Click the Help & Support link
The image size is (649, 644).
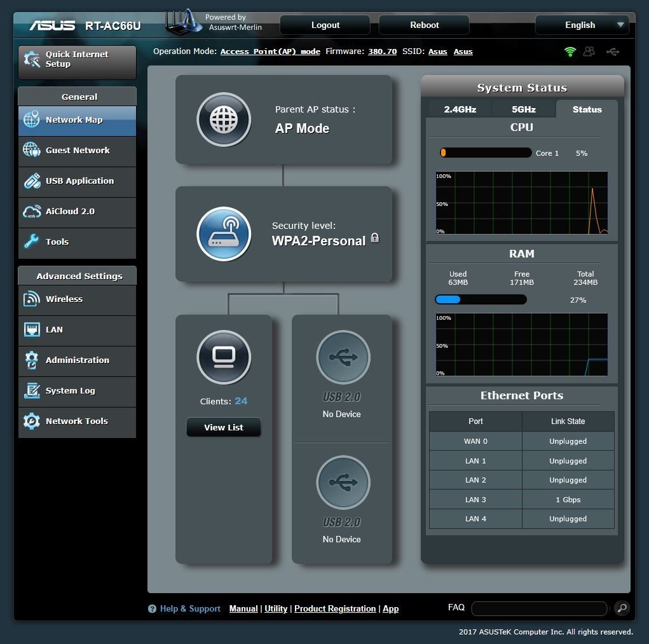pyautogui.click(x=190, y=608)
